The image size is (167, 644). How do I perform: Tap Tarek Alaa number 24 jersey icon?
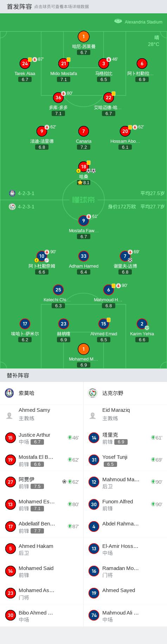point(25,63)
